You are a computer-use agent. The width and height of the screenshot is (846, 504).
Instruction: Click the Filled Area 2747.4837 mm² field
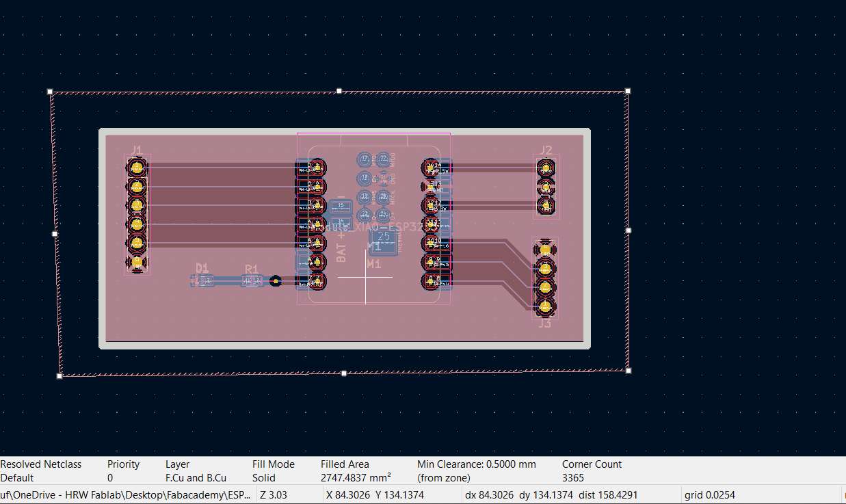tap(356, 470)
